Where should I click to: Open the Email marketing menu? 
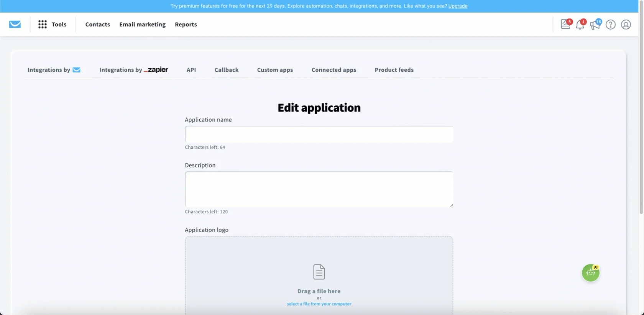pyautogui.click(x=143, y=25)
